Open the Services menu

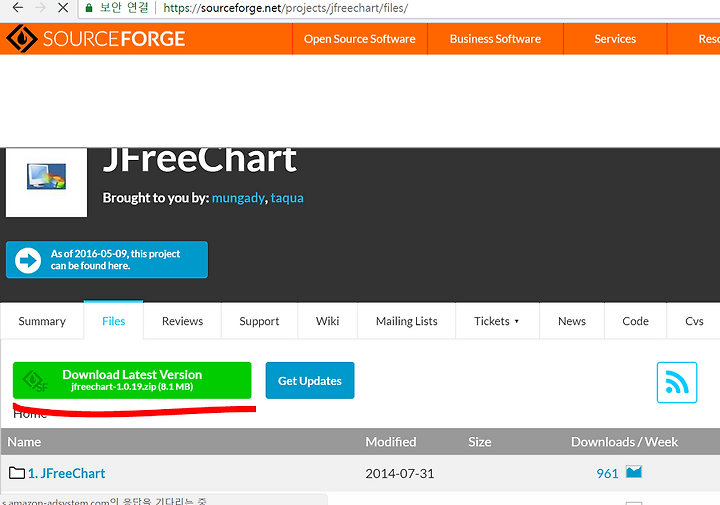[615, 39]
